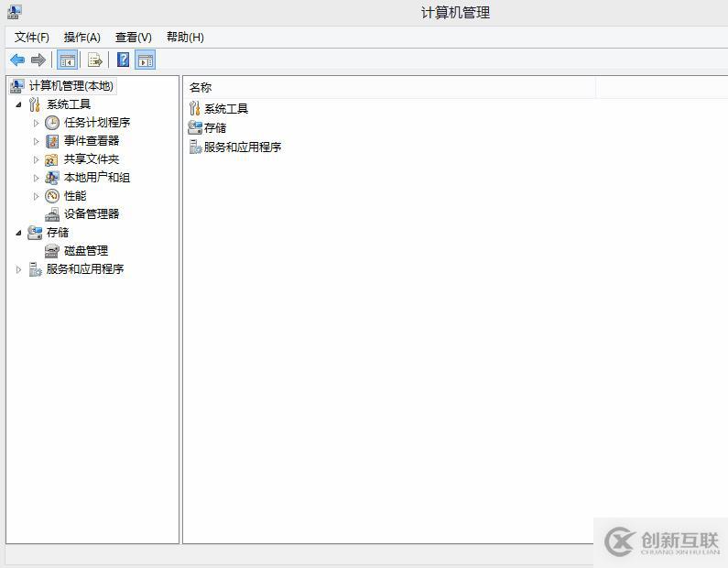This screenshot has height=568, width=728.
Task: Select 存储 in the right pane list
Action: (x=215, y=127)
